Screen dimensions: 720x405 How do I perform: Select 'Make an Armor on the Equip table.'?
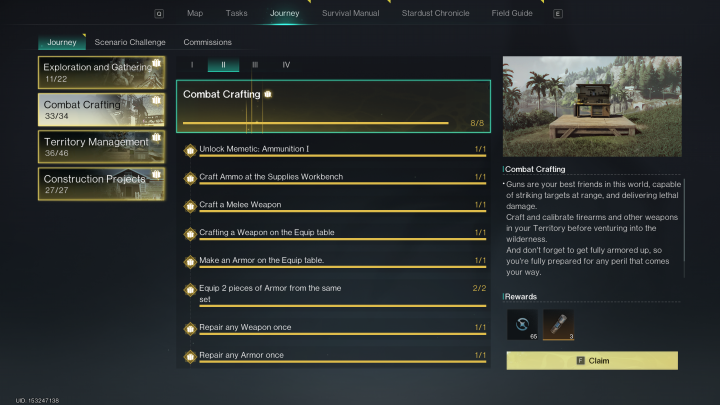(x=262, y=260)
